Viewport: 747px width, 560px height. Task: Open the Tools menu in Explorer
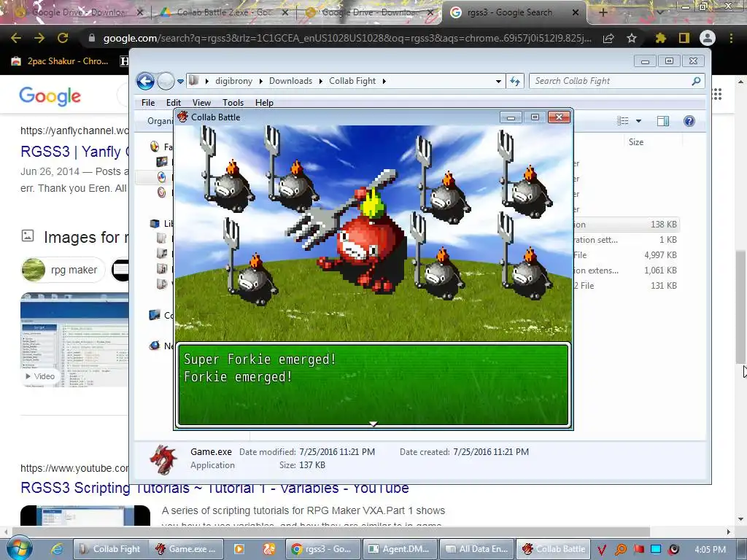tap(233, 102)
